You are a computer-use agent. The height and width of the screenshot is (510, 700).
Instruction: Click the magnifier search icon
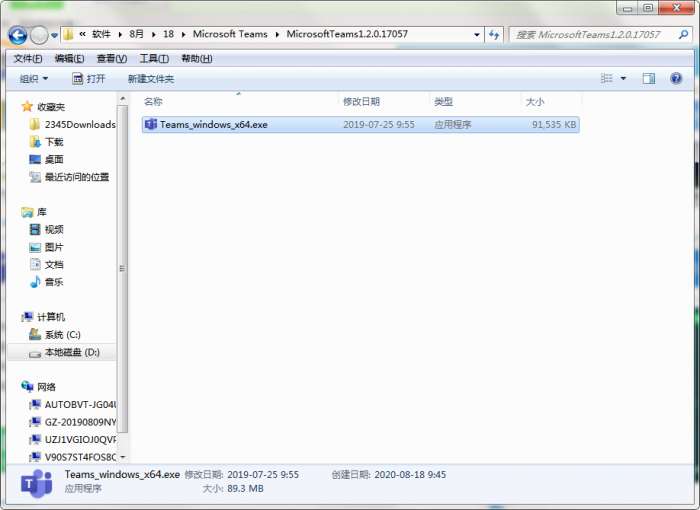(683, 34)
